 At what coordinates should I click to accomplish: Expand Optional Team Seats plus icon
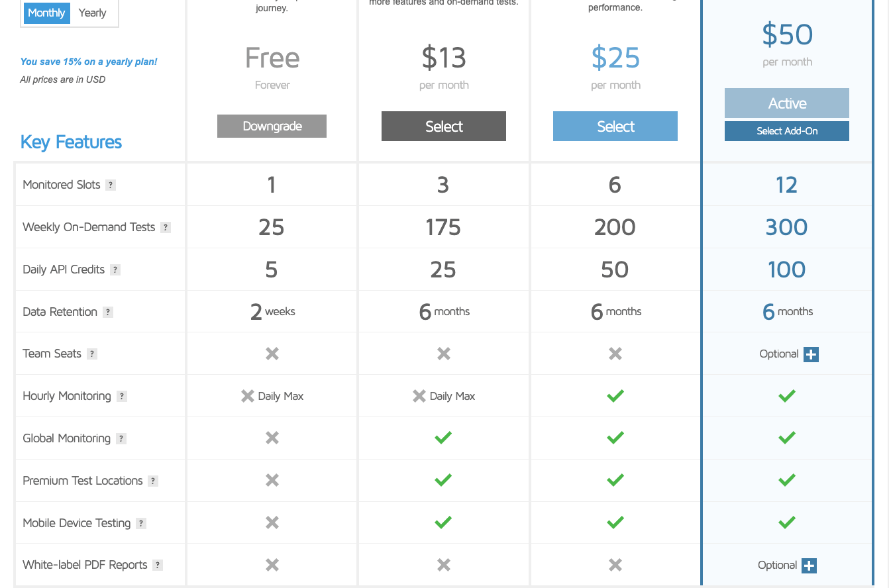pos(811,354)
